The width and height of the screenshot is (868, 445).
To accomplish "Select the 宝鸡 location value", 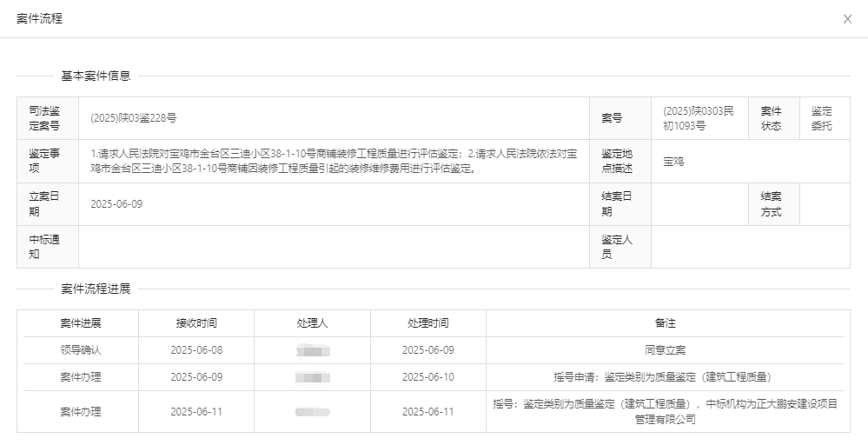I will click(x=673, y=162).
